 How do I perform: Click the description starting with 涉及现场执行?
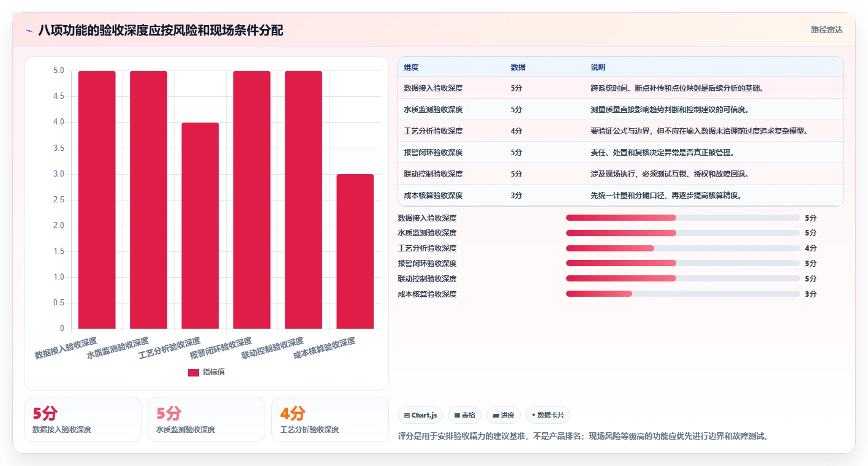pyautogui.click(x=670, y=174)
